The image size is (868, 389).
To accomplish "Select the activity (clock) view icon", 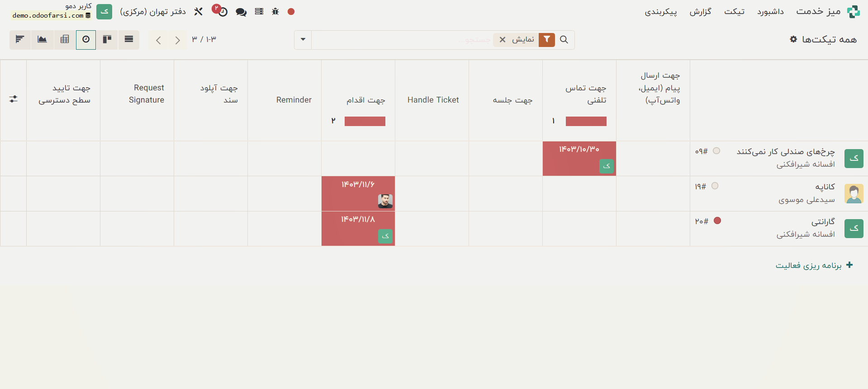I will pos(86,40).
